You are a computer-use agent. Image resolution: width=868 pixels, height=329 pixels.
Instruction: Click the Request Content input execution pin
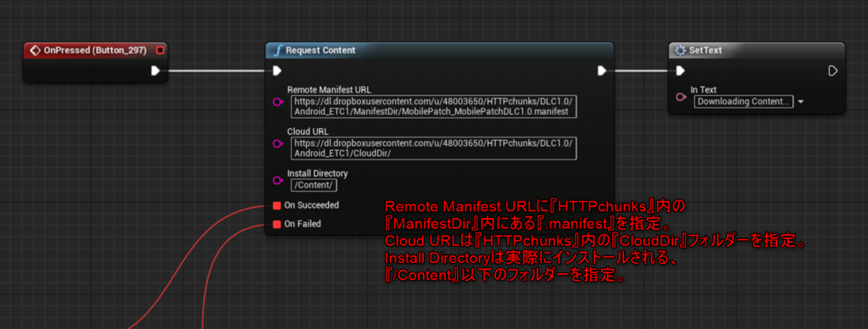(277, 70)
